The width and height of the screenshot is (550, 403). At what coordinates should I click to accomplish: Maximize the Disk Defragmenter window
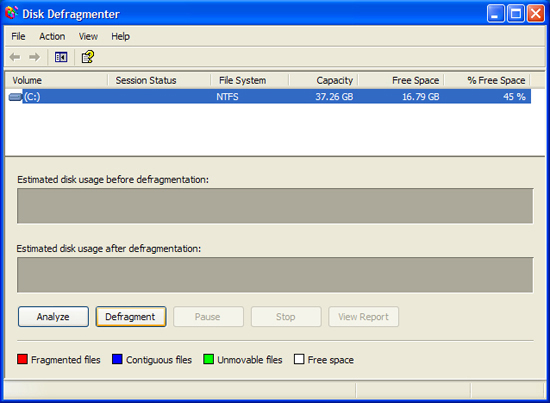[516, 14]
